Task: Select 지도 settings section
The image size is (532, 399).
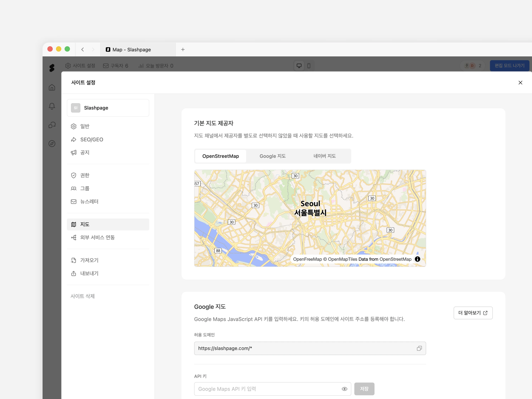Action: [x=108, y=224]
